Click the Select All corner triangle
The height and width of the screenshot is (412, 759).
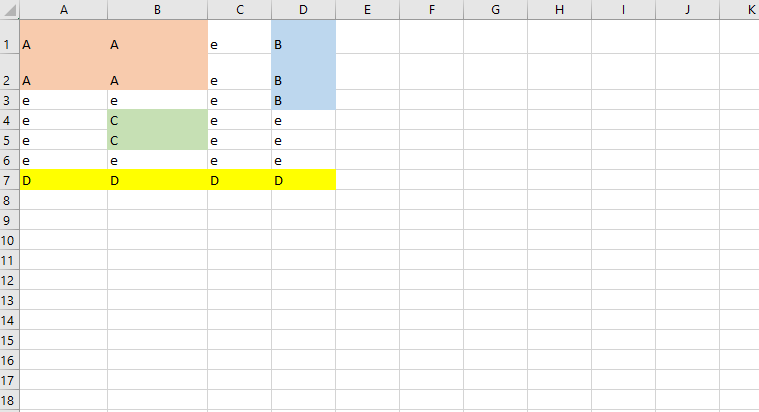(x=10, y=10)
